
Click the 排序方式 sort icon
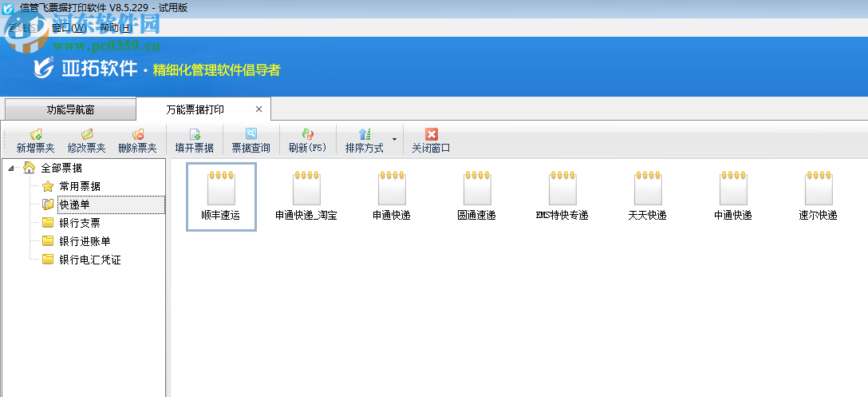pyautogui.click(x=365, y=134)
